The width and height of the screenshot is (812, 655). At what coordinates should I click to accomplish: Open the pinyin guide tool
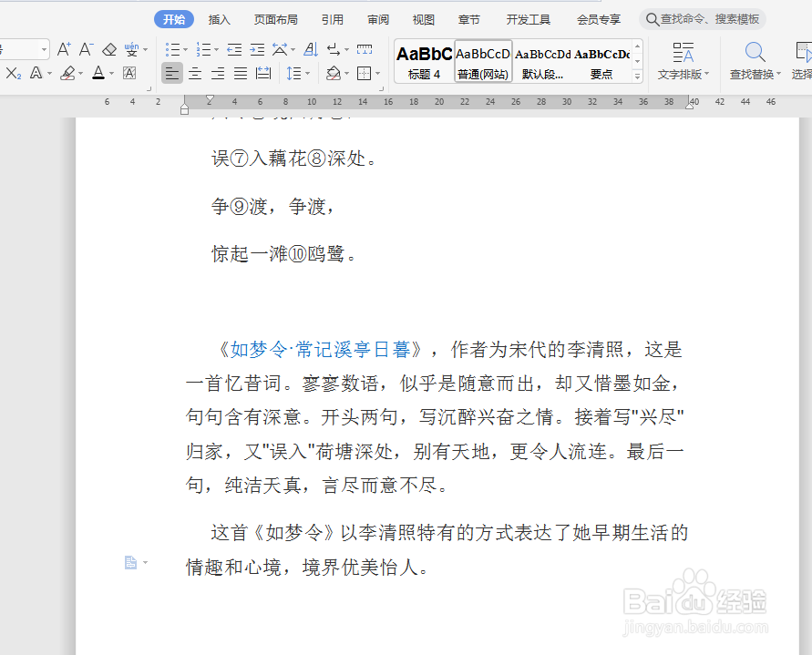[x=132, y=49]
